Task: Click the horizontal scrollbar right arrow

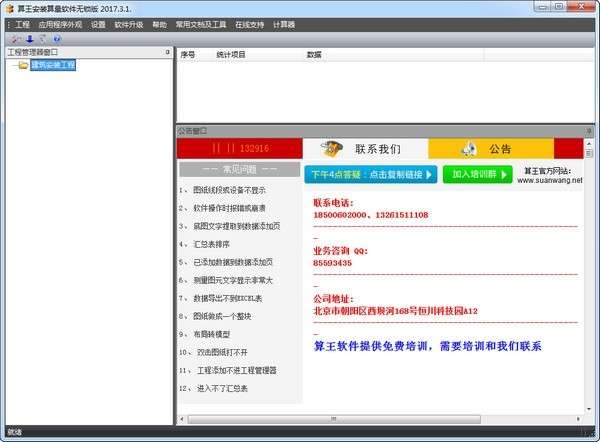Action: tap(578, 419)
